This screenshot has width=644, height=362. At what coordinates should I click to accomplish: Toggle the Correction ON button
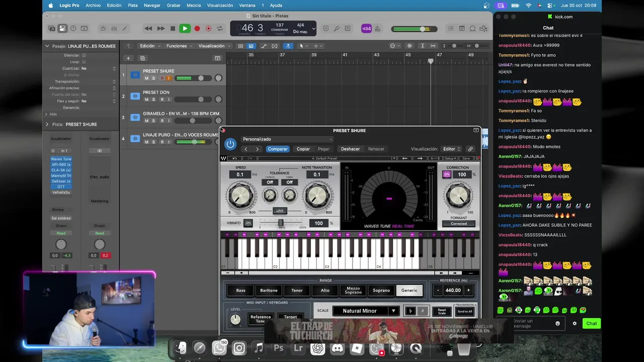(447, 174)
